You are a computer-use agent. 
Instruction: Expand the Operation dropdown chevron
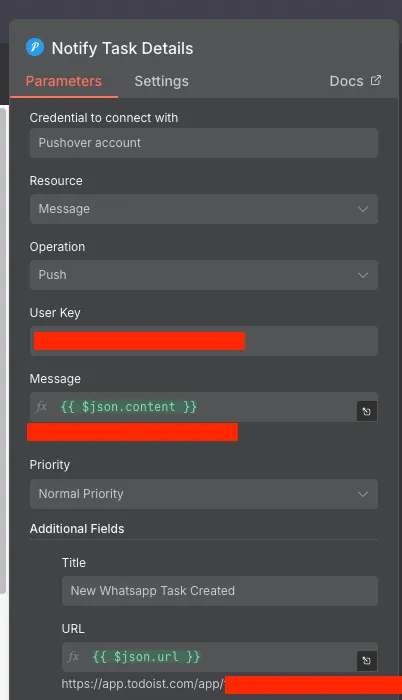tap(363, 275)
